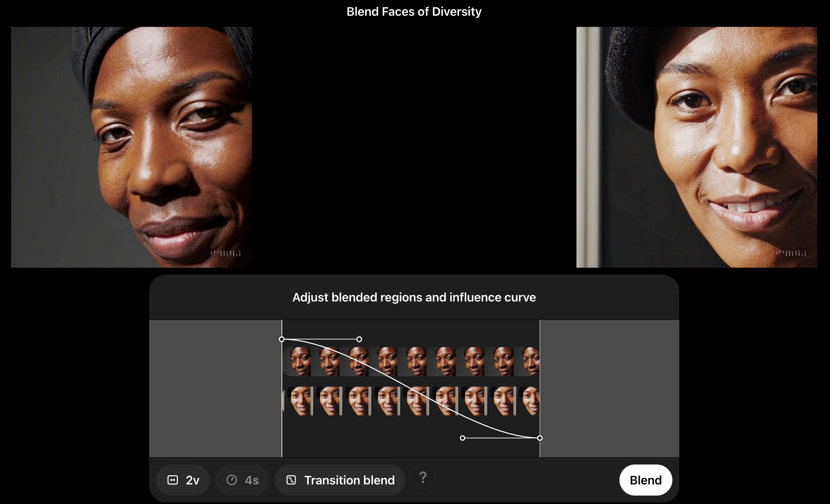Click first frame of bottom filmstrip
830x504 pixels.
pyautogui.click(x=298, y=401)
